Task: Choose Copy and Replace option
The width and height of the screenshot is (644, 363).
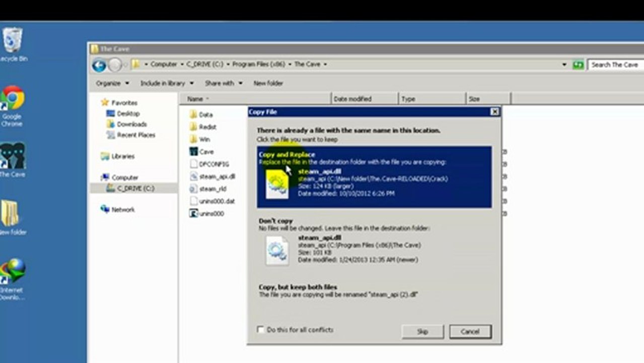Action: pyautogui.click(x=374, y=177)
